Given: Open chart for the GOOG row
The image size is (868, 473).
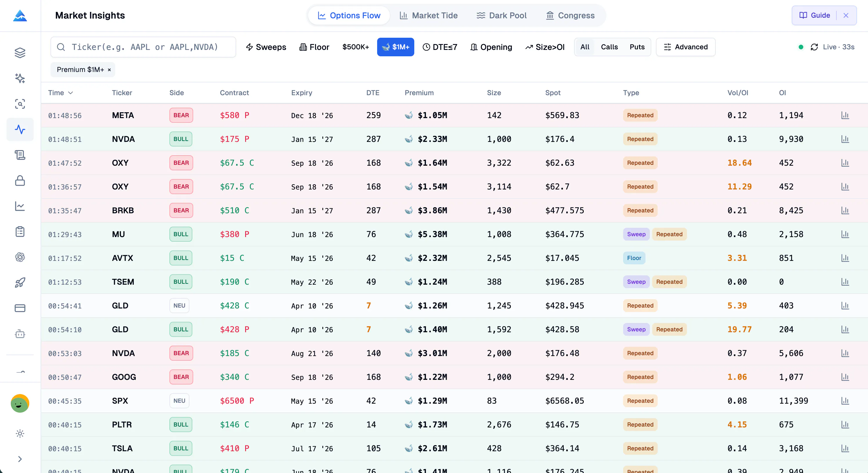Looking at the screenshot, I should click(x=845, y=377).
